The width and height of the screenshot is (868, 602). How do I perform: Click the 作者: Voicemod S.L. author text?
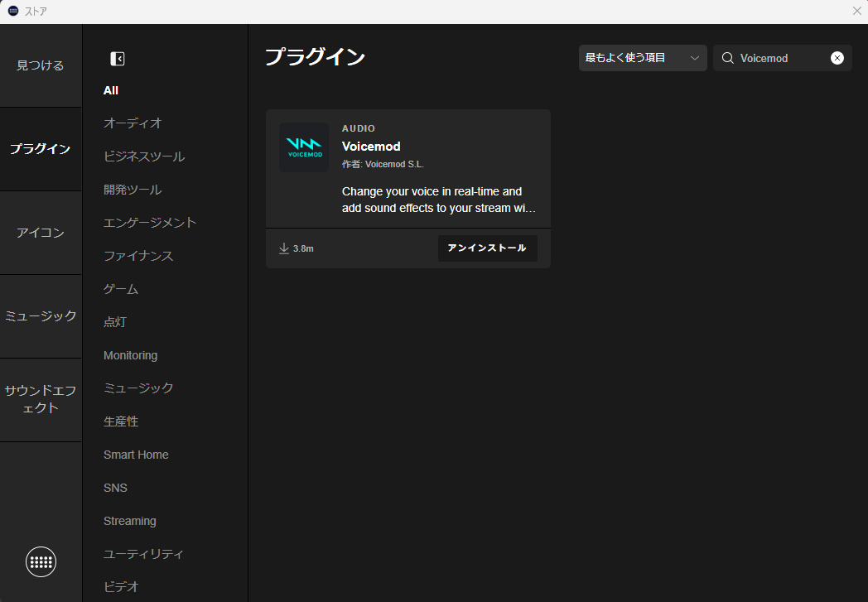click(383, 164)
